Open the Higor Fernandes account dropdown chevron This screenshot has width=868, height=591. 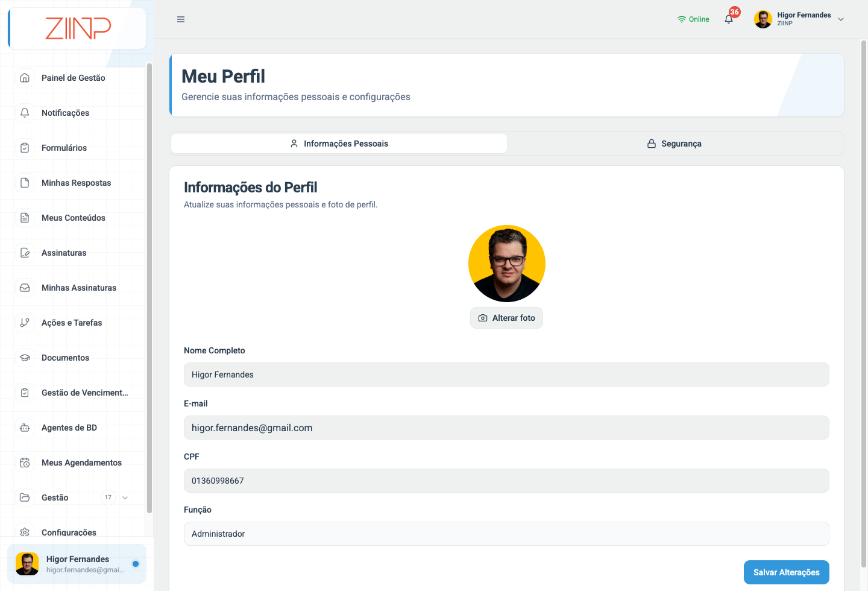841,19
